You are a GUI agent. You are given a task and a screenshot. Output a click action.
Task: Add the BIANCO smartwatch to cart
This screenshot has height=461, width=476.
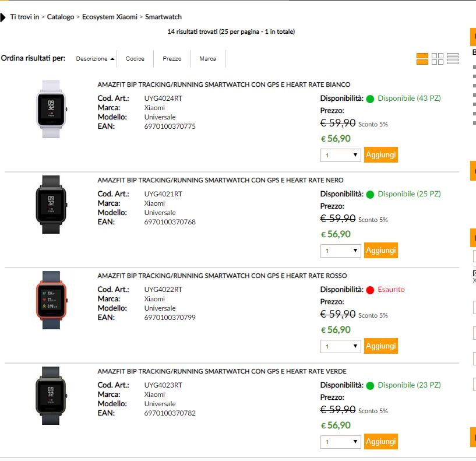pos(380,154)
